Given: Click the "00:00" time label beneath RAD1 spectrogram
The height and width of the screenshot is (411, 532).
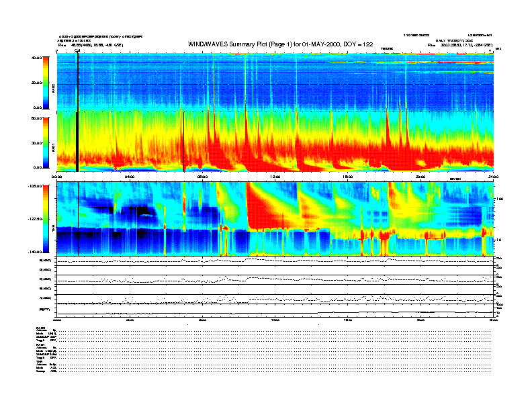Looking at the screenshot, I should pyautogui.click(x=56, y=177).
